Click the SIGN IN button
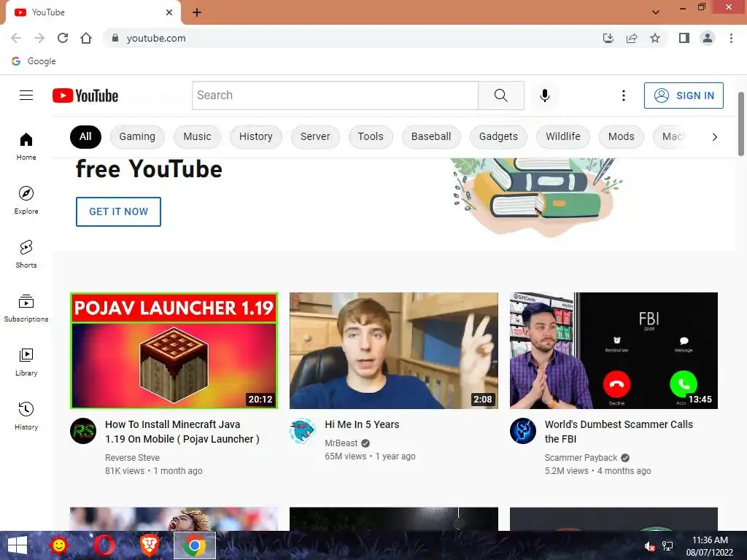The width and height of the screenshot is (747, 560). point(684,96)
